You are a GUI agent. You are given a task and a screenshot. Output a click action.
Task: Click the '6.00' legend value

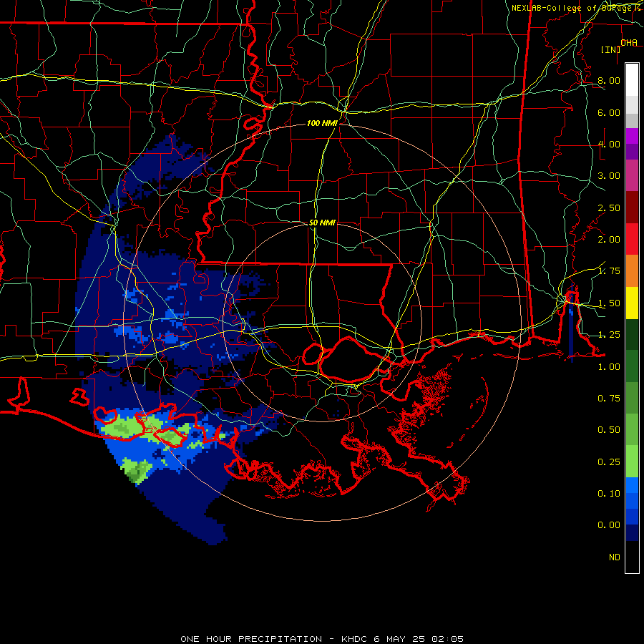(609, 112)
